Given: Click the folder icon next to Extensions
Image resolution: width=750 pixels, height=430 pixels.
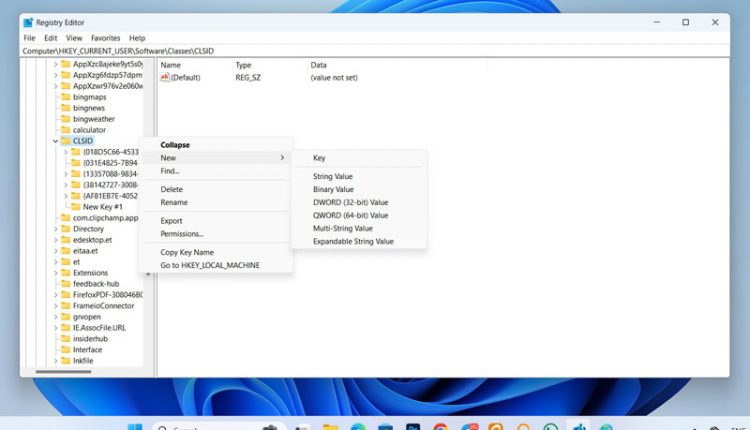Looking at the screenshot, I should [x=66, y=273].
